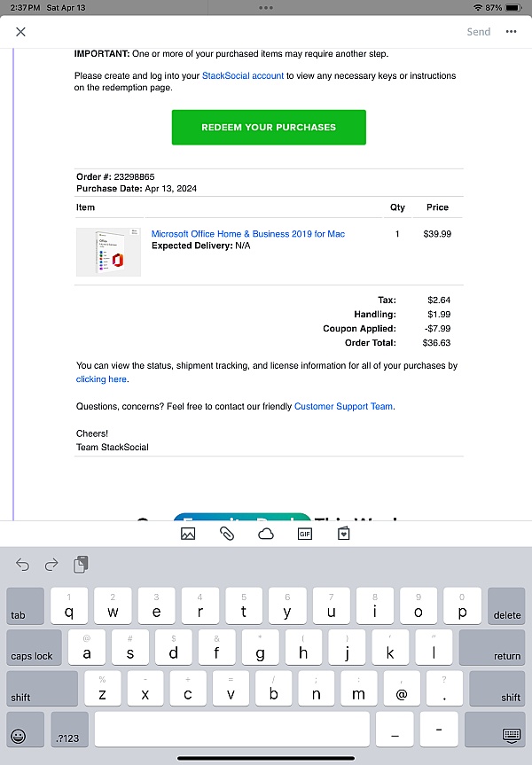Paste from clipboard using the keyboard toolbar
The image size is (532, 765).
81,564
